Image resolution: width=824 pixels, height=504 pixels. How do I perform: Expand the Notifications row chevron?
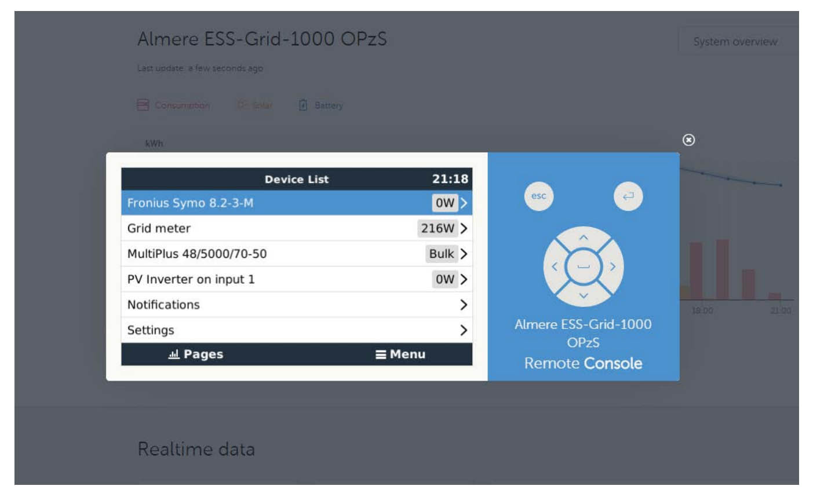464,305
